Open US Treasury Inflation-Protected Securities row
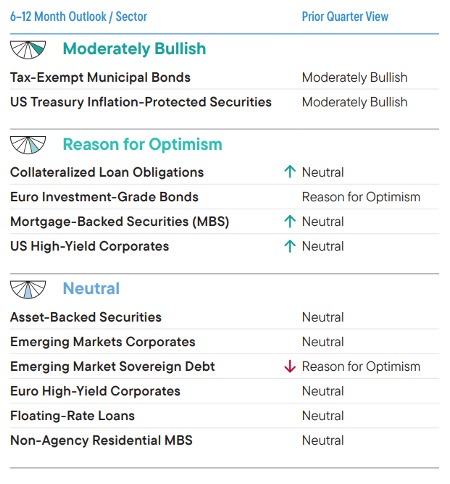This screenshot has width=450, height=484. tap(224, 102)
